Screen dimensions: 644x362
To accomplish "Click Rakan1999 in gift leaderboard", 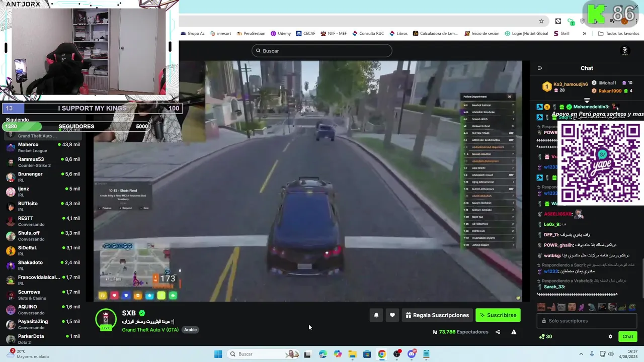I will (x=610, y=91).
